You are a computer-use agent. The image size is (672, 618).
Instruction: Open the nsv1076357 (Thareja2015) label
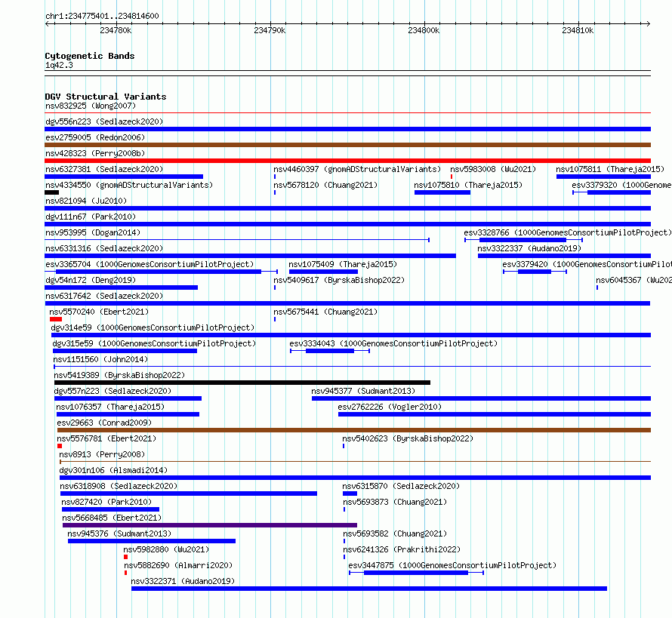[110, 407]
